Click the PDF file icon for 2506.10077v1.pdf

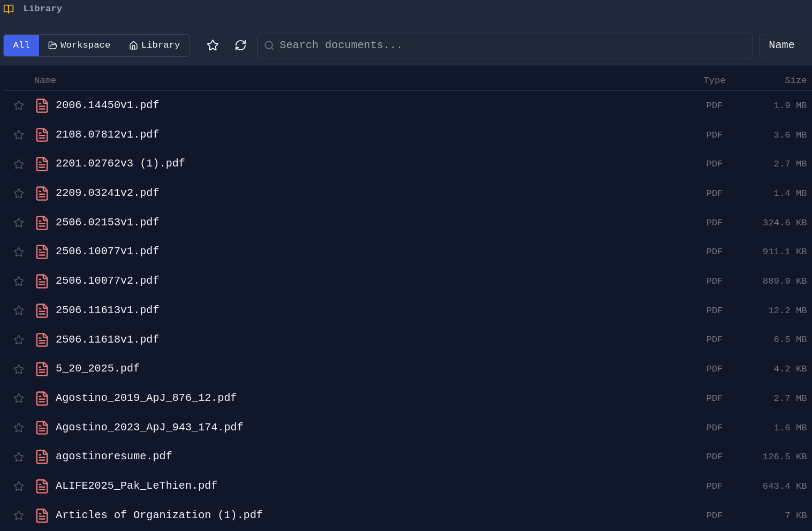42,252
